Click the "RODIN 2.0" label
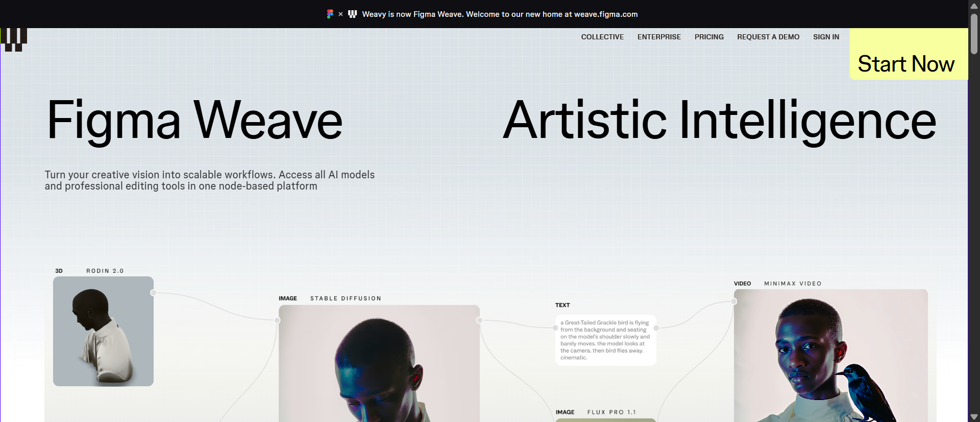 click(105, 271)
